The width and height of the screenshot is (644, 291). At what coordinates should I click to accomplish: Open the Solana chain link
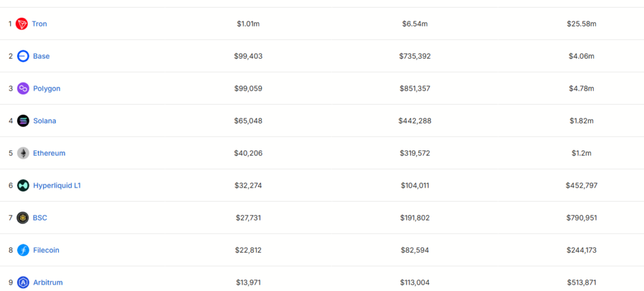45,121
